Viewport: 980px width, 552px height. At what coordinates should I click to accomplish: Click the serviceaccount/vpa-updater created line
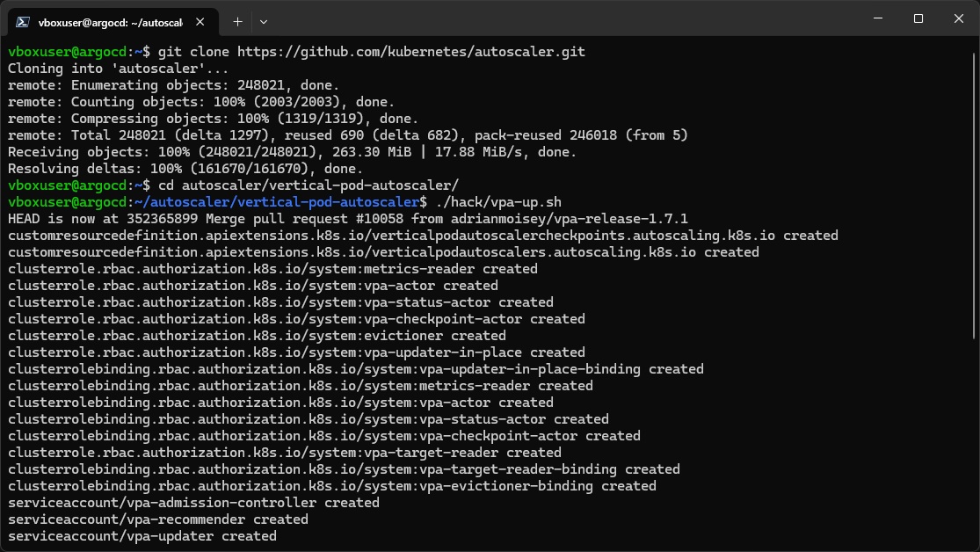pyautogui.click(x=142, y=536)
